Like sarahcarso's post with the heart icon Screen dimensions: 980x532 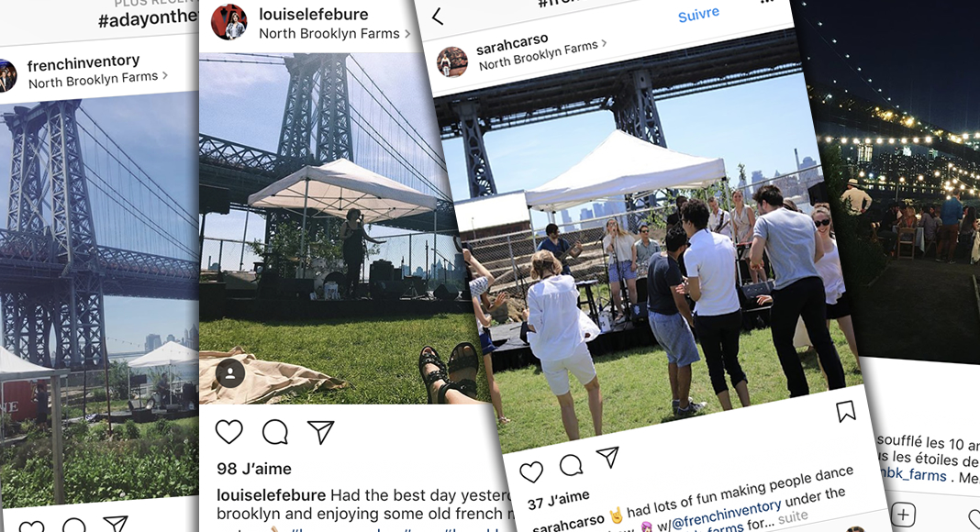pos(531,472)
